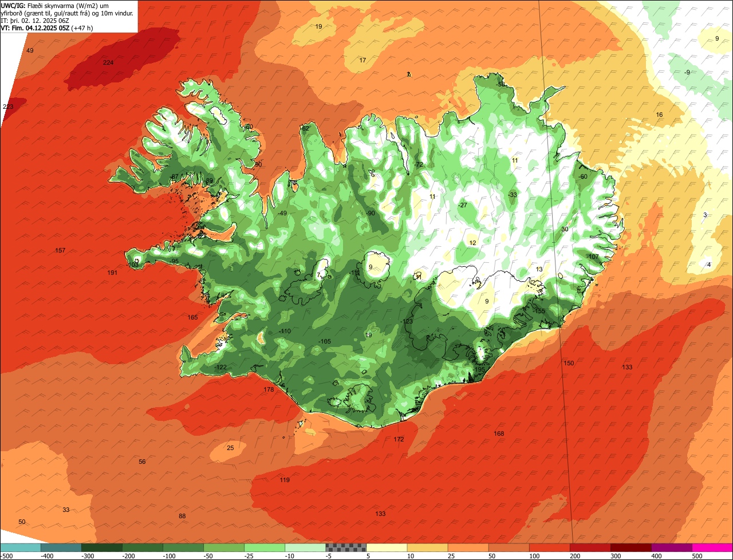Click the dark red legend swatch between 300 and 400

coord(631,547)
